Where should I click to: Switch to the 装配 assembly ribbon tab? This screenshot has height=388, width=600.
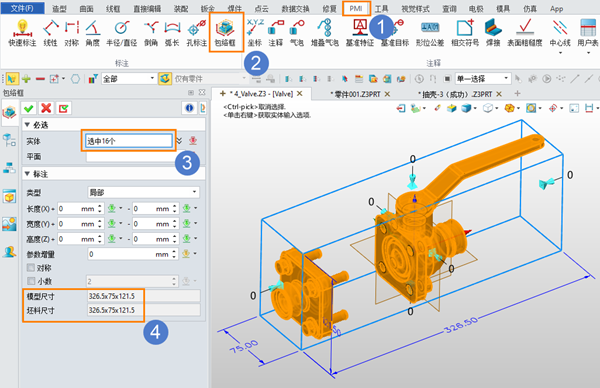pyautogui.click(x=181, y=8)
